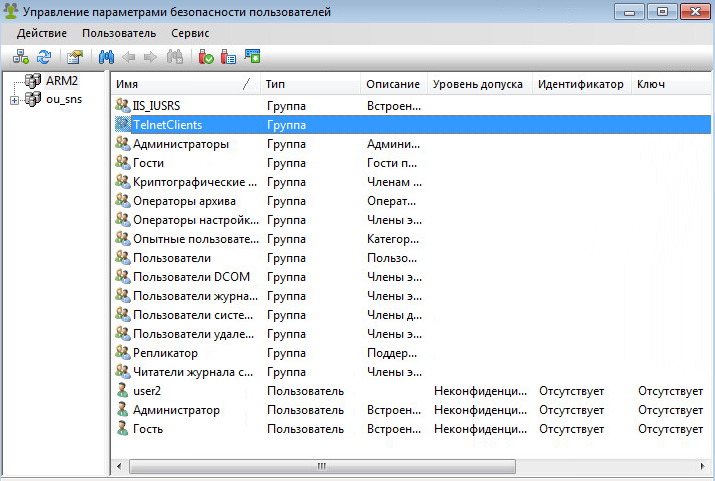Refresh the list with the blue arrows icon

[x=44, y=57]
